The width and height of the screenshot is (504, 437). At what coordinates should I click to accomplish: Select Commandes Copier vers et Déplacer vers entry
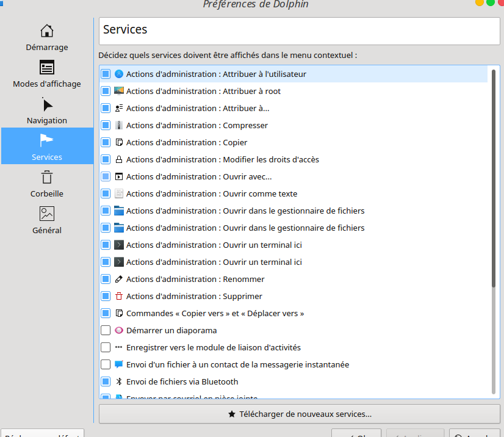point(215,313)
